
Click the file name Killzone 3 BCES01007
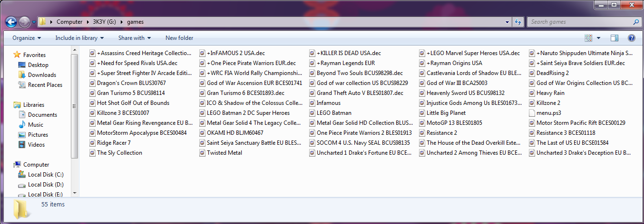123,113
